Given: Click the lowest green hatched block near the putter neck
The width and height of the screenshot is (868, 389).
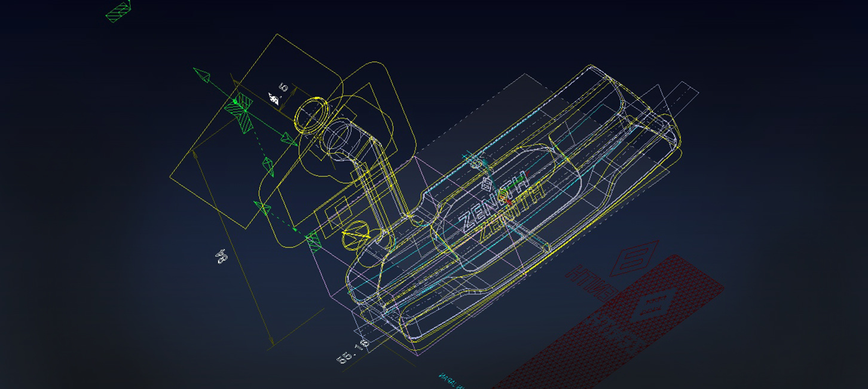Looking at the screenshot, I should [313, 242].
